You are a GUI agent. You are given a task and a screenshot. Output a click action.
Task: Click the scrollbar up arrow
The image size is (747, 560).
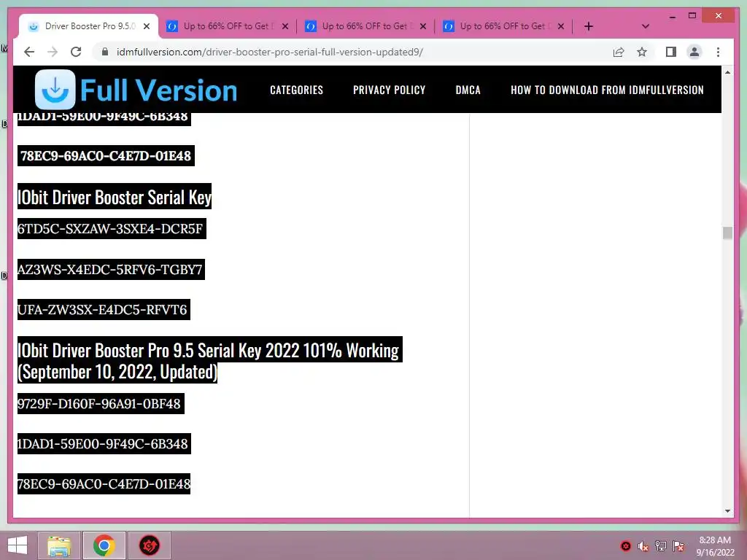click(727, 72)
